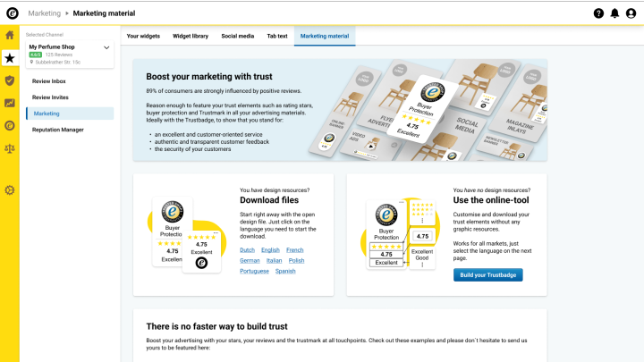Click the Trusted Shops logo in header

[x=13, y=13]
